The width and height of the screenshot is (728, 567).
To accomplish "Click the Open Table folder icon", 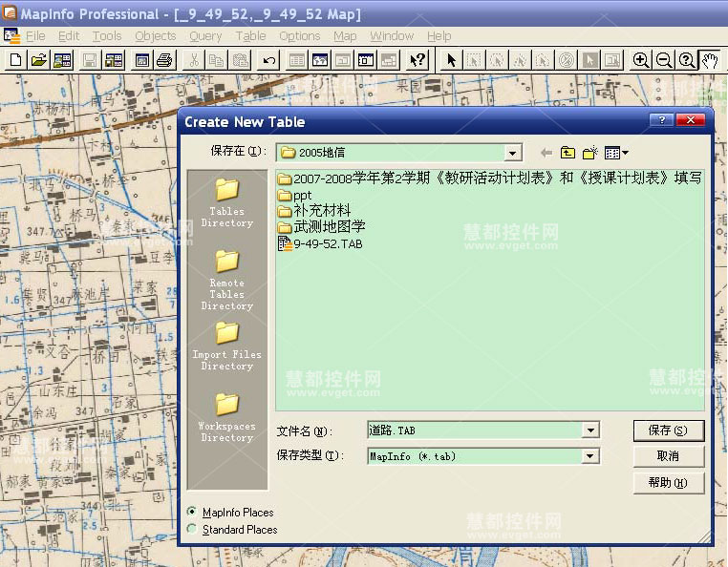I will (38, 60).
